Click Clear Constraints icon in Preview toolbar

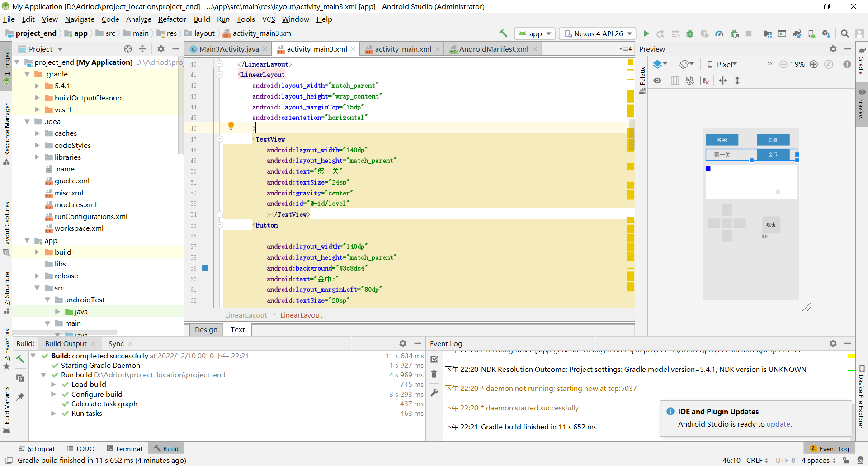(x=705, y=81)
